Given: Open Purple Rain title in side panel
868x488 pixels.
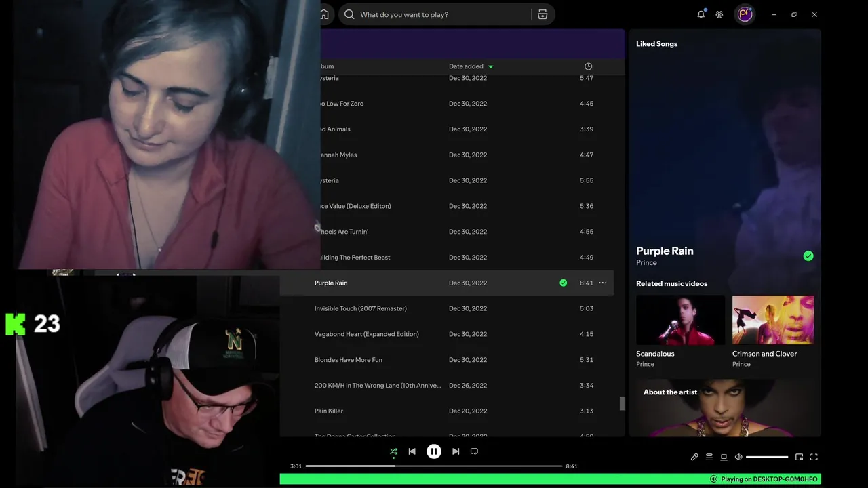Looking at the screenshot, I should click(665, 251).
